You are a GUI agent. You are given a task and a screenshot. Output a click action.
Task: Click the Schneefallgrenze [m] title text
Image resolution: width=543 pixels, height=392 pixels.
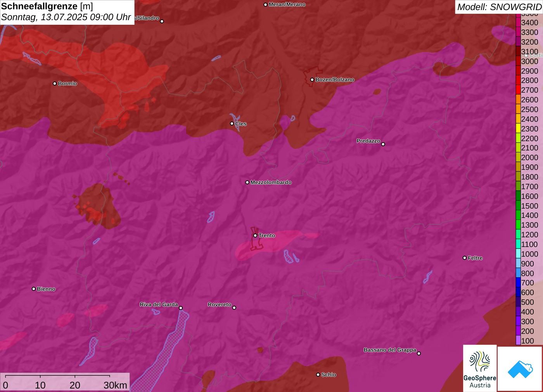tap(47, 6)
